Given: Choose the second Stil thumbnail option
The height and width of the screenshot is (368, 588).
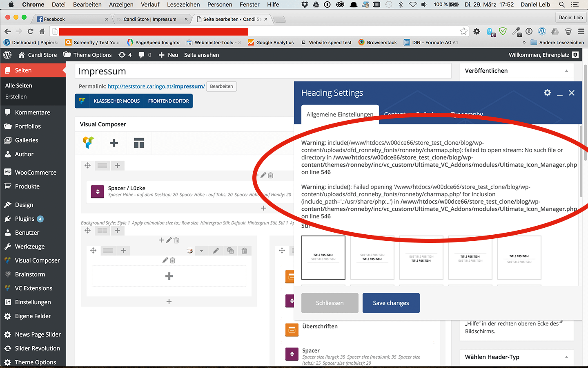Looking at the screenshot, I should click(x=372, y=257).
